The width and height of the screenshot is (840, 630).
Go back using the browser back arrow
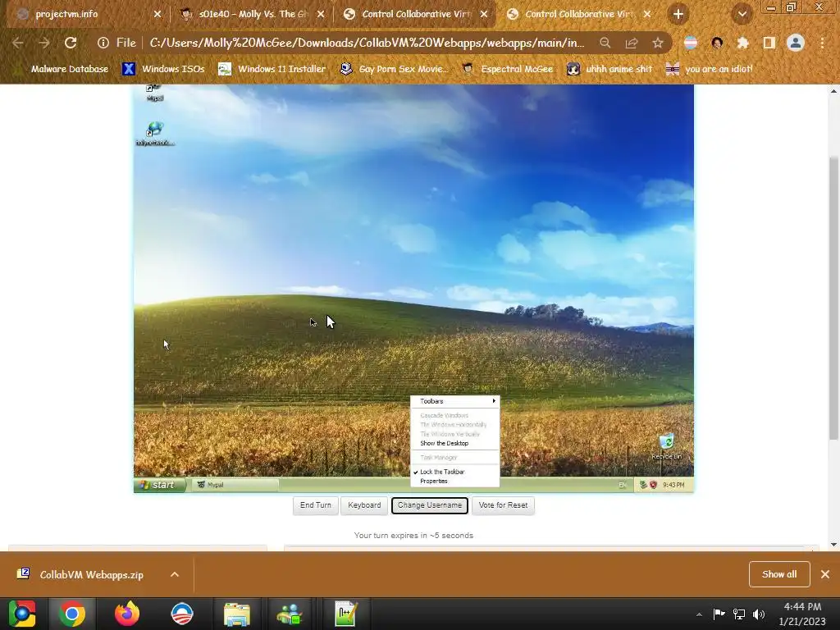click(x=18, y=43)
